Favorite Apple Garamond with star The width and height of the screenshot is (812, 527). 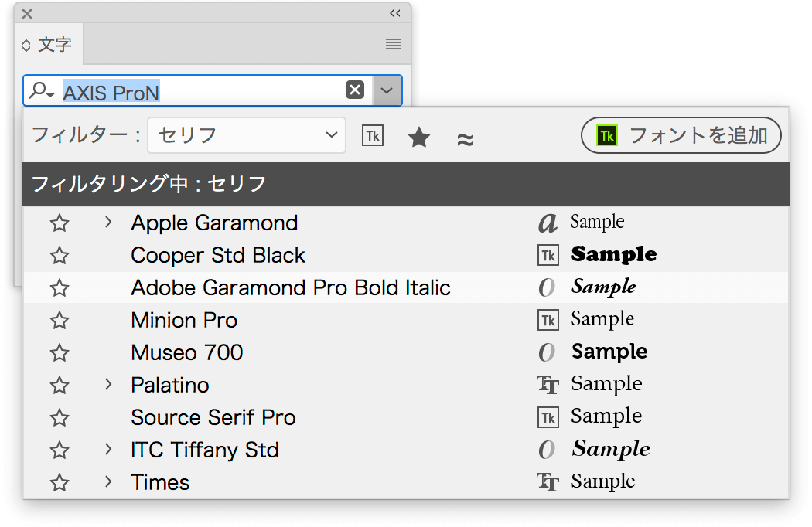pyautogui.click(x=60, y=223)
